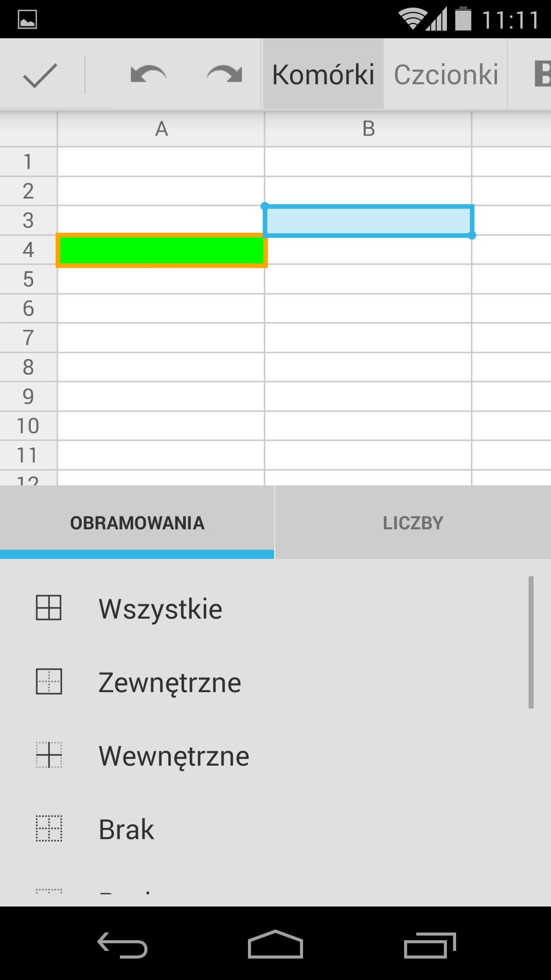Apply inner borders via Wewnętrzne icon
551x980 pixels.
(x=49, y=755)
